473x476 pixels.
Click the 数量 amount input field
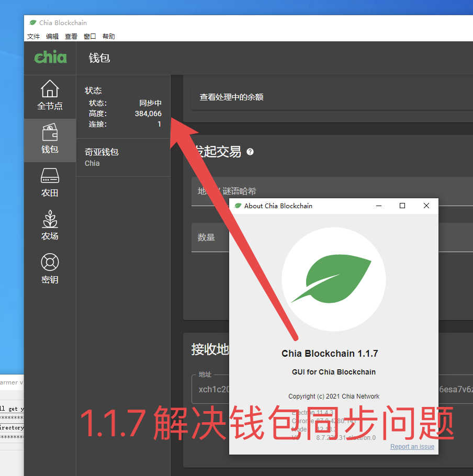point(210,237)
